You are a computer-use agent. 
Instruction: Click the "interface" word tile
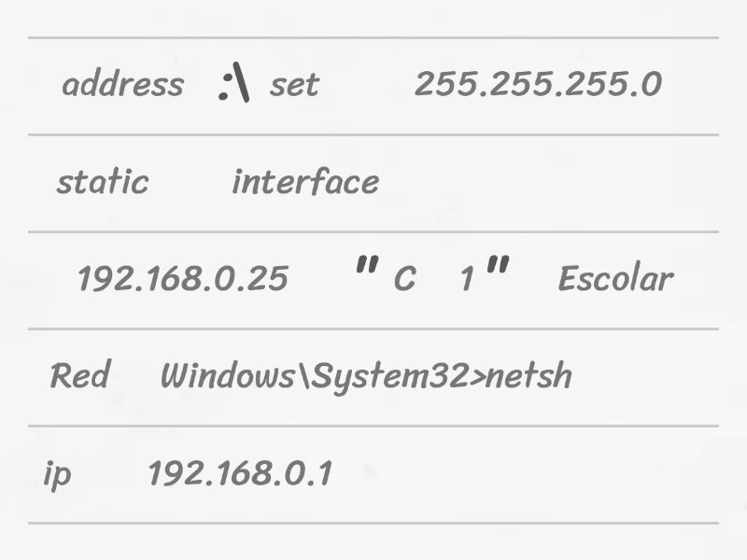click(305, 182)
